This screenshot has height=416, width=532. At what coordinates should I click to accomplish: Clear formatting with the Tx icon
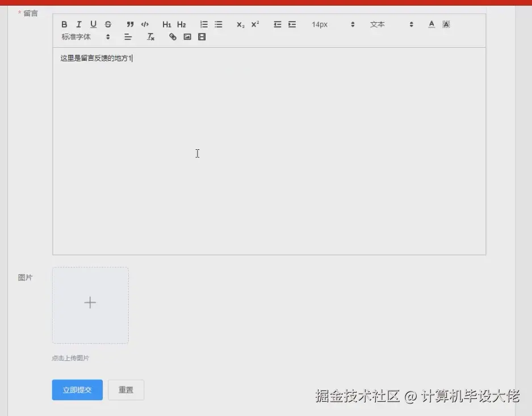pos(150,37)
